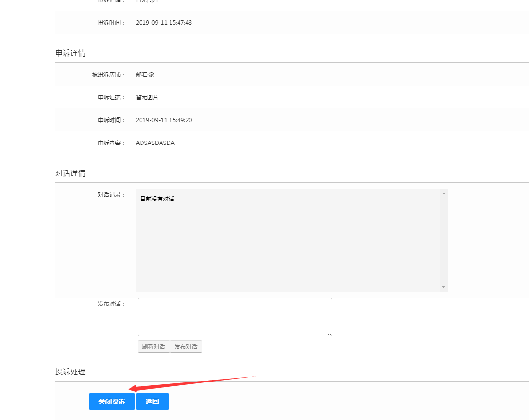Select the 申诉详情 section heading
This screenshot has width=529, height=420.
pyautogui.click(x=70, y=53)
